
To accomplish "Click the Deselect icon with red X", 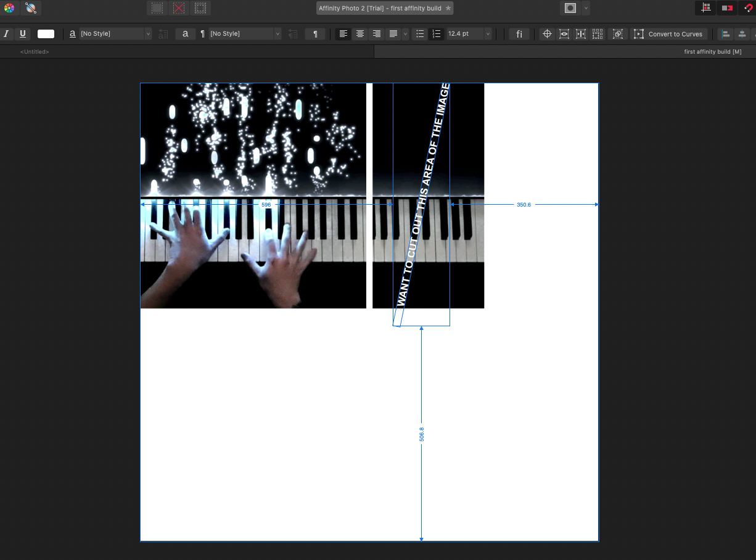I will [179, 8].
